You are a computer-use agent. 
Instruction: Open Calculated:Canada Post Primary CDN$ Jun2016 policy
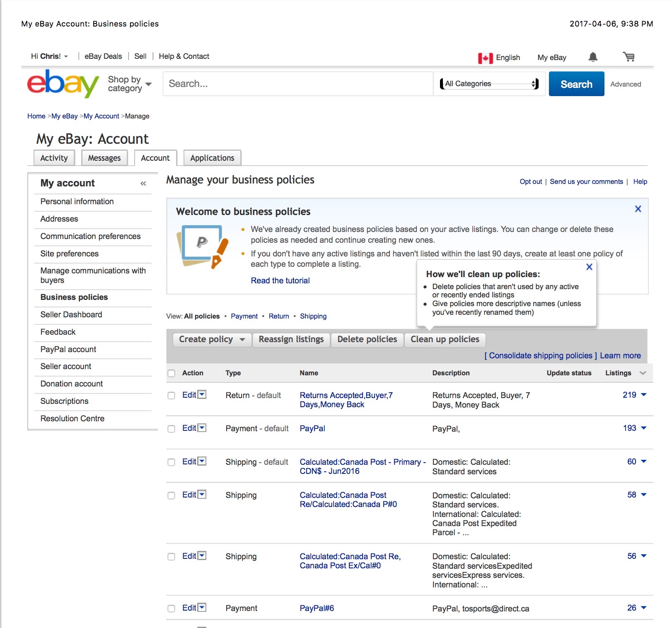363,466
